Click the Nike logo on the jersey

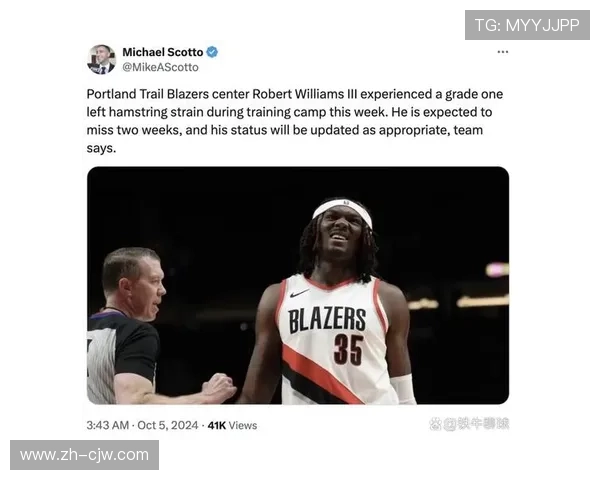(299, 294)
